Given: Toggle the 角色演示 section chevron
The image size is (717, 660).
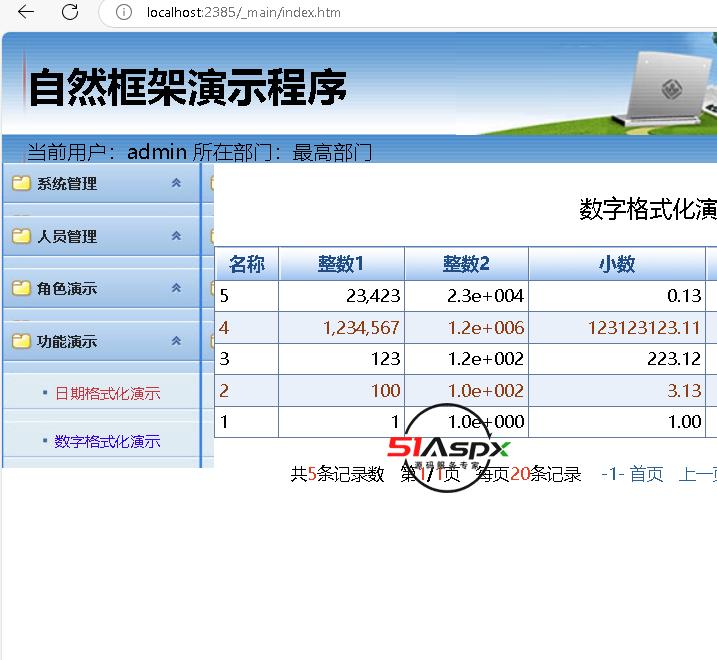Looking at the screenshot, I should (x=176, y=288).
